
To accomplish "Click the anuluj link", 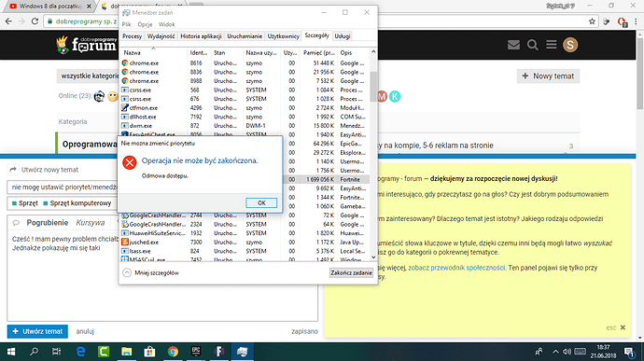I will (x=85, y=331).
